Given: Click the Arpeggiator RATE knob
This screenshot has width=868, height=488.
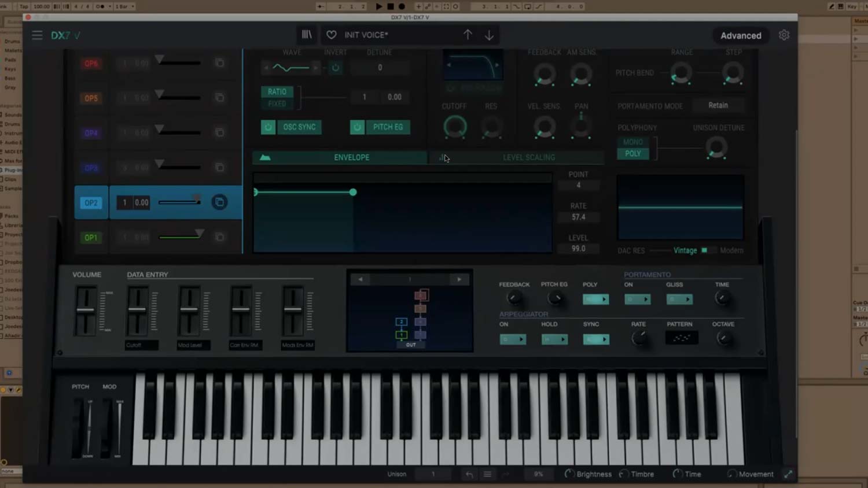Looking at the screenshot, I should click(x=639, y=338).
